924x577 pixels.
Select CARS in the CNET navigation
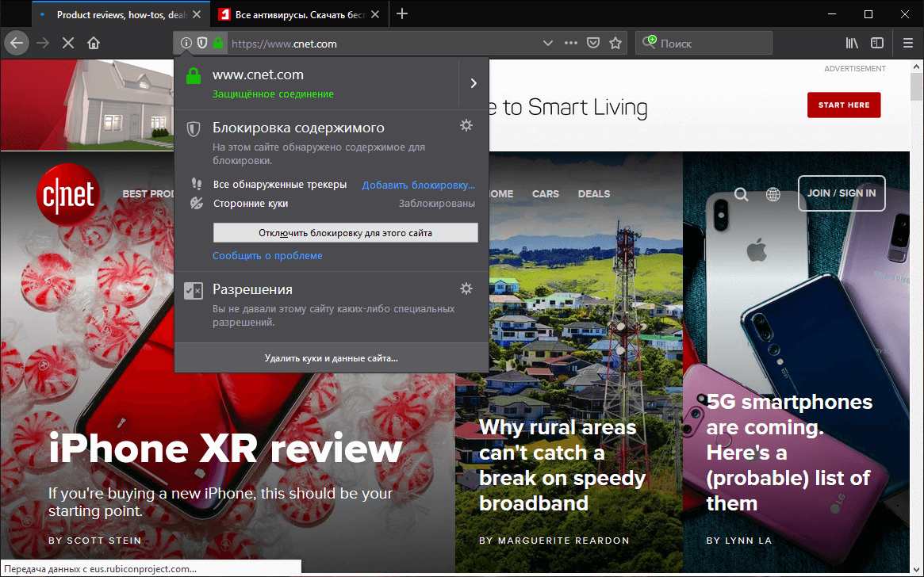pos(545,193)
